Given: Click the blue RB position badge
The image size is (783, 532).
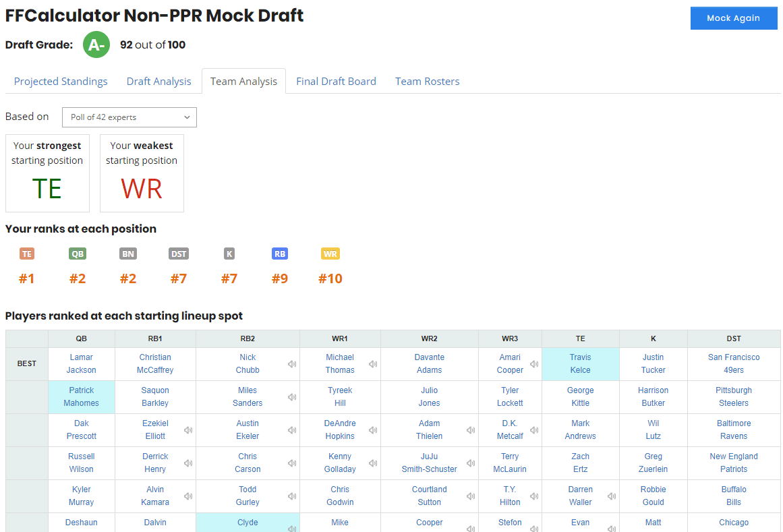Looking at the screenshot, I should 280,254.
